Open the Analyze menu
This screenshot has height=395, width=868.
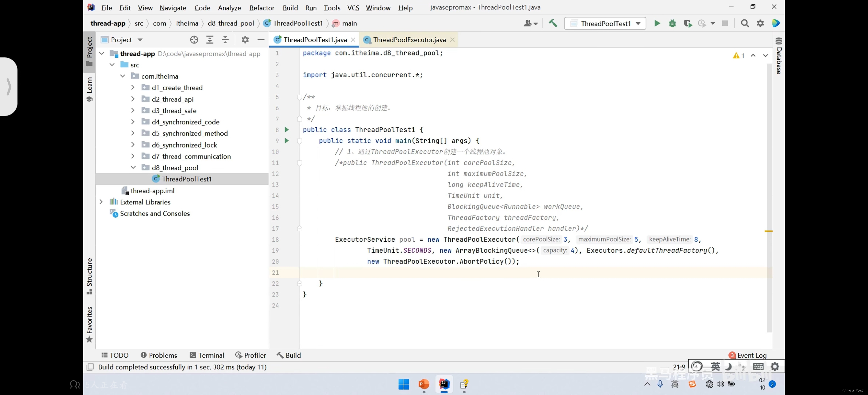(x=229, y=8)
